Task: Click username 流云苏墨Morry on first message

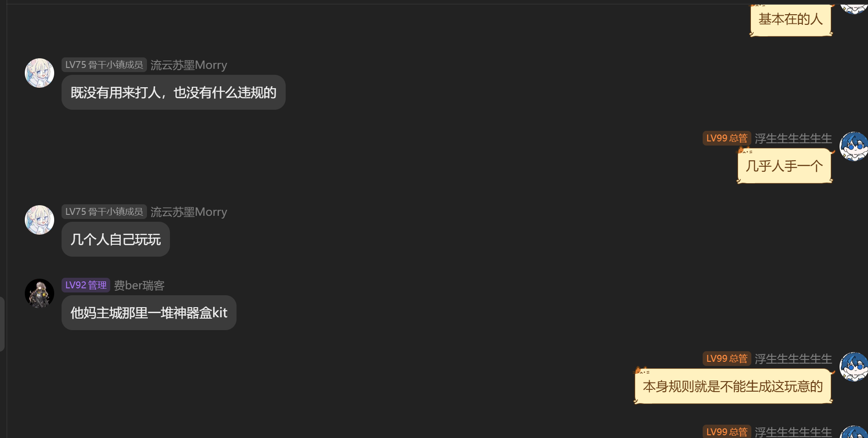Action: coord(189,65)
